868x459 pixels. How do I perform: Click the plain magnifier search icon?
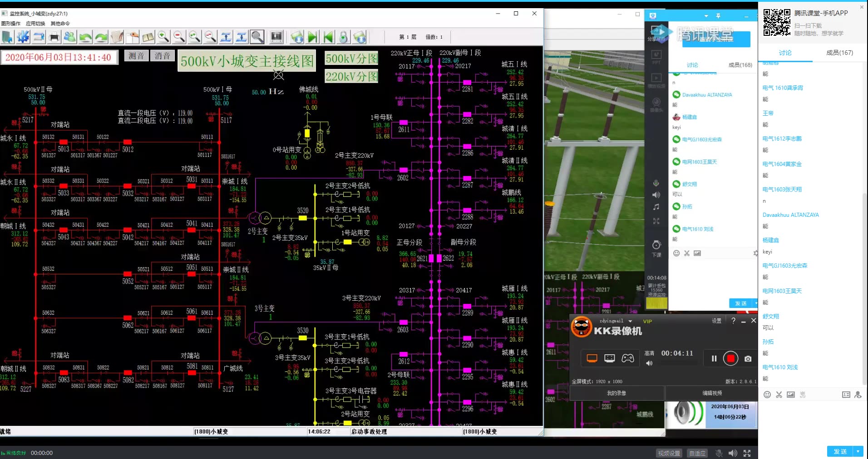(x=257, y=37)
